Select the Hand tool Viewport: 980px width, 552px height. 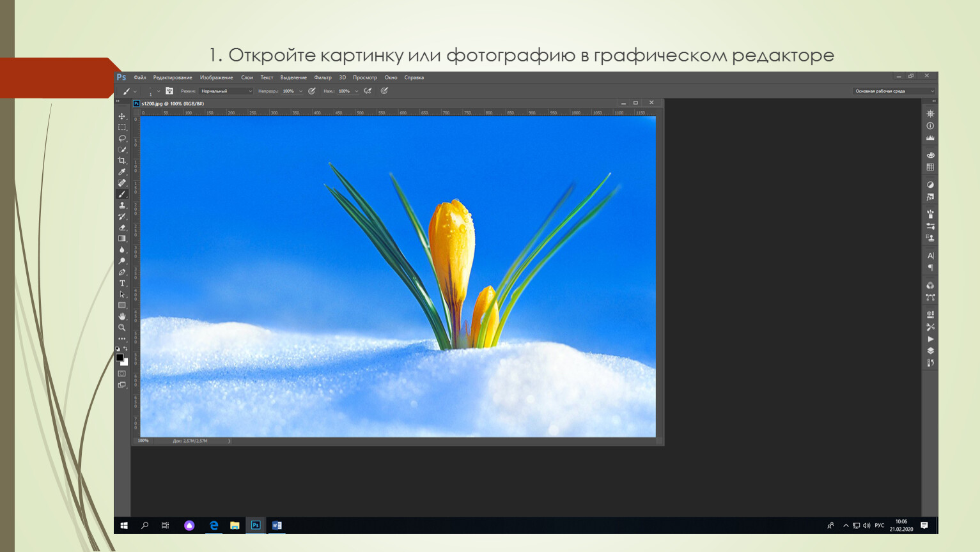121,316
